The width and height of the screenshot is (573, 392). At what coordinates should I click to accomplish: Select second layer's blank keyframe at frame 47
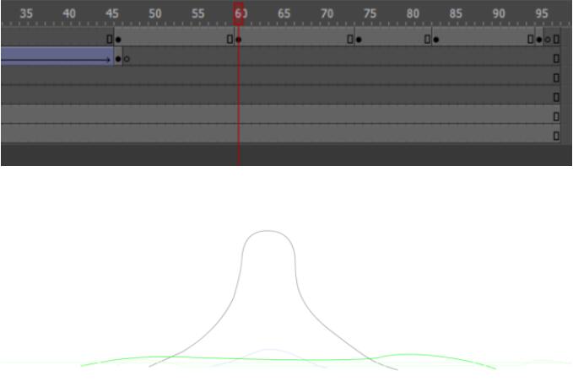click(127, 59)
